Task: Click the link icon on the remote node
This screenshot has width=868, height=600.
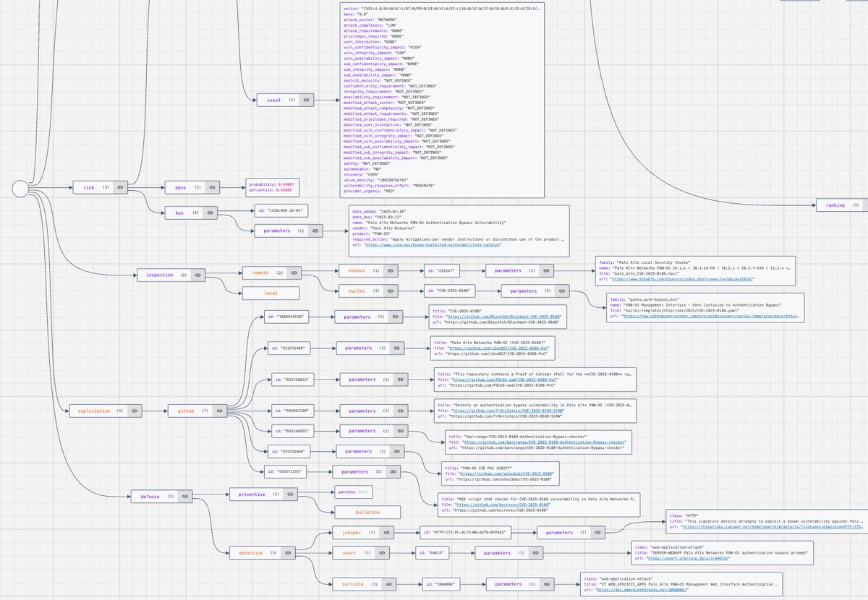Action: coord(294,273)
